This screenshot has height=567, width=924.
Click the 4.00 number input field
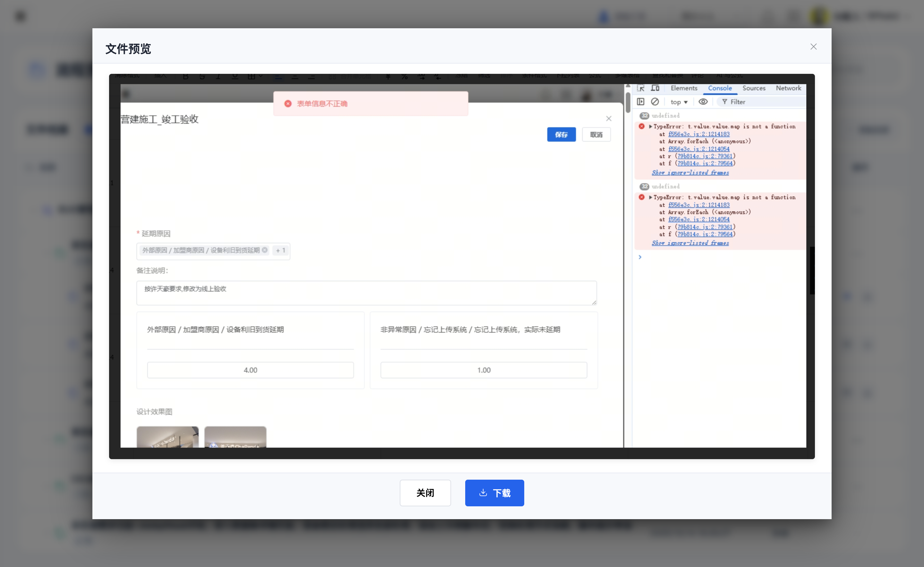[250, 370]
